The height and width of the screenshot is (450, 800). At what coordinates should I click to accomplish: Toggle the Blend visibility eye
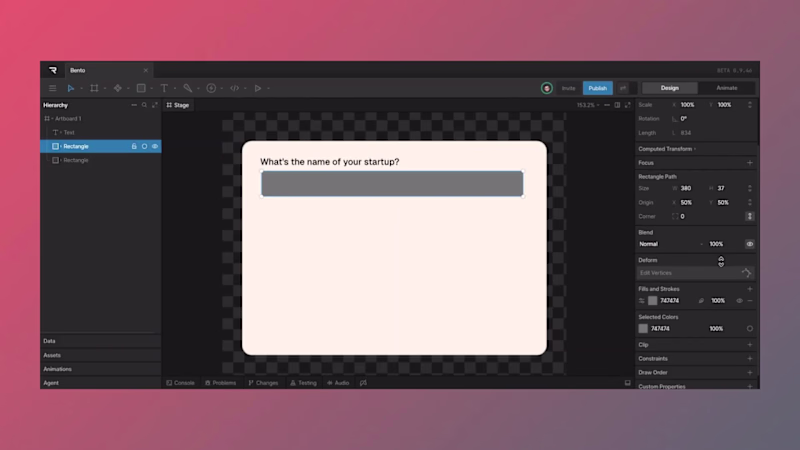pos(749,244)
